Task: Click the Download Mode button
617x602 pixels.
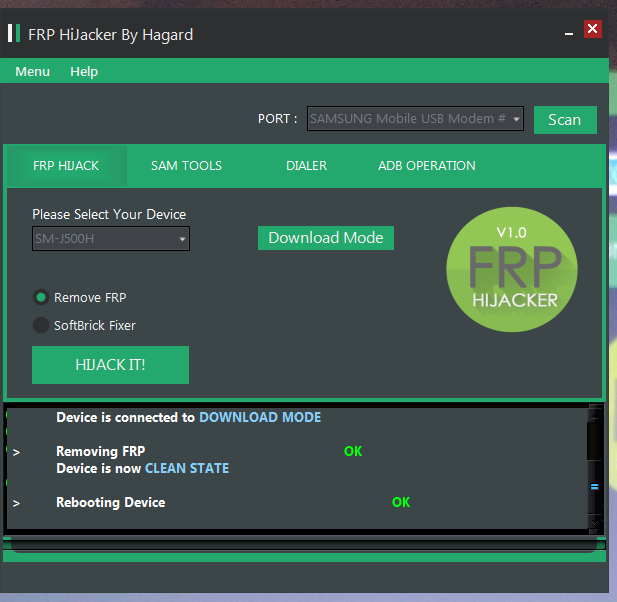Action: click(326, 238)
